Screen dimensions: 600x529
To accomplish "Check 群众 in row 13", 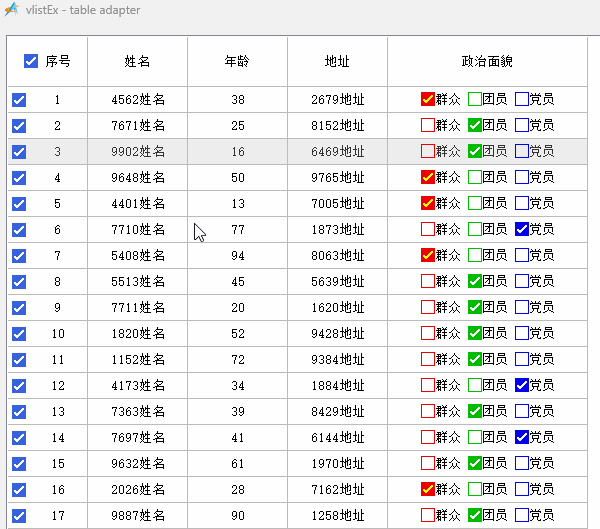I will pos(427,411).
